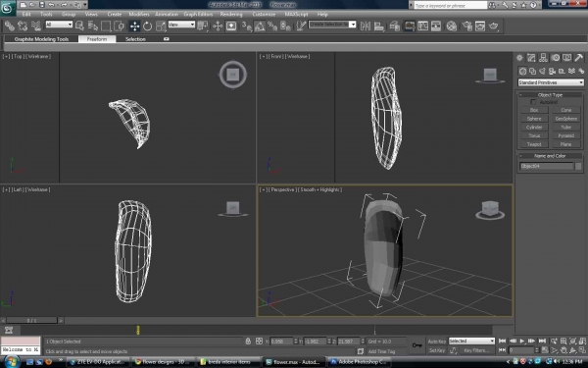Open the View reference coordinate dropdown
The image size is (588, 368).
tap(181, 25)
